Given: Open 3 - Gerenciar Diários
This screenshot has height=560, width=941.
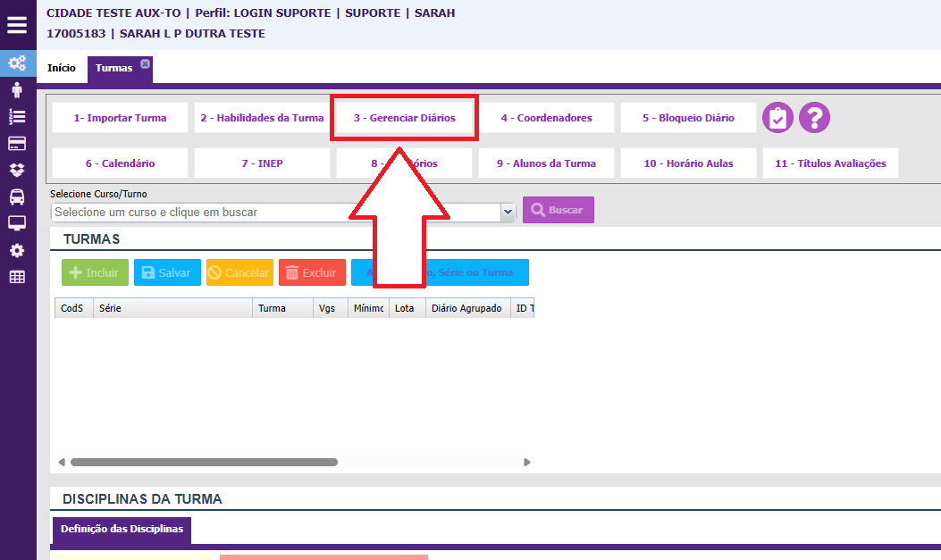Looking at the screenshot, I should click(x=404, y=118).
